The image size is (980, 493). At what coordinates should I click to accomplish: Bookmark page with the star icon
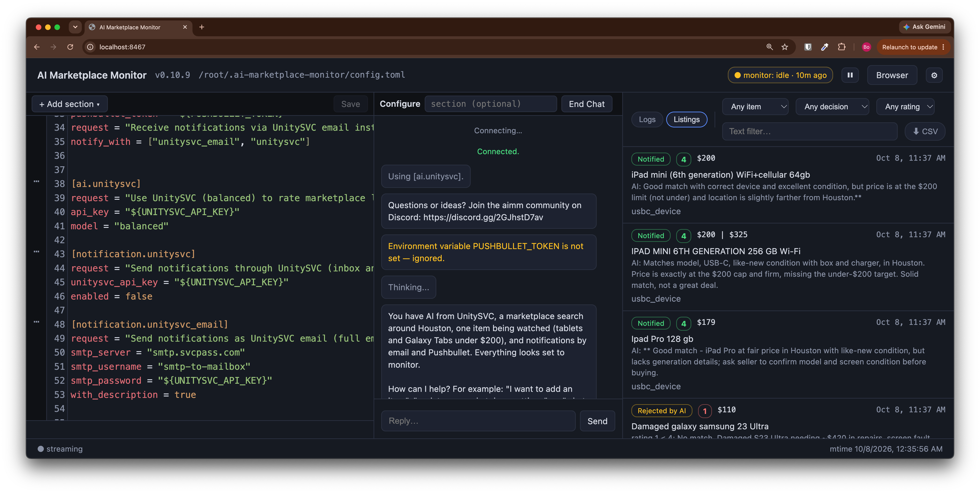785,47
